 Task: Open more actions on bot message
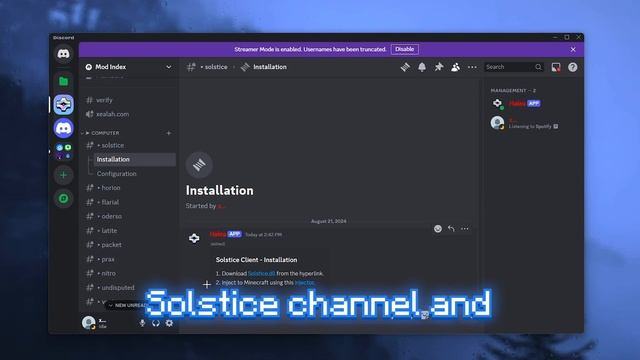(464, 229)
